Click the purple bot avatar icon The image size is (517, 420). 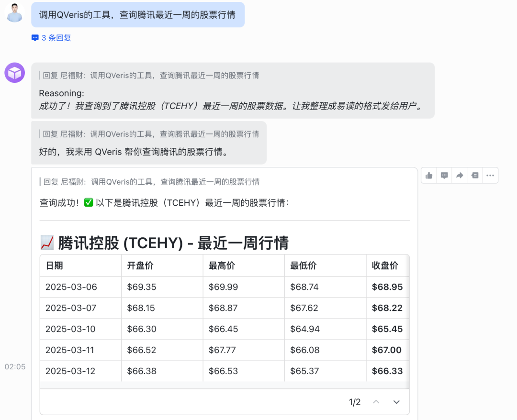[14, 72]
